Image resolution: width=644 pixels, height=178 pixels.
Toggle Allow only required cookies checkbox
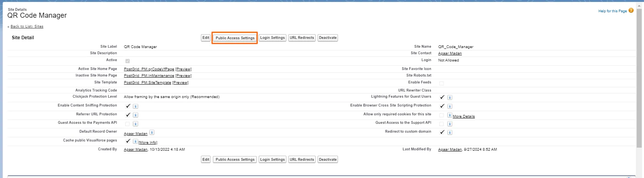coord(442,115)
